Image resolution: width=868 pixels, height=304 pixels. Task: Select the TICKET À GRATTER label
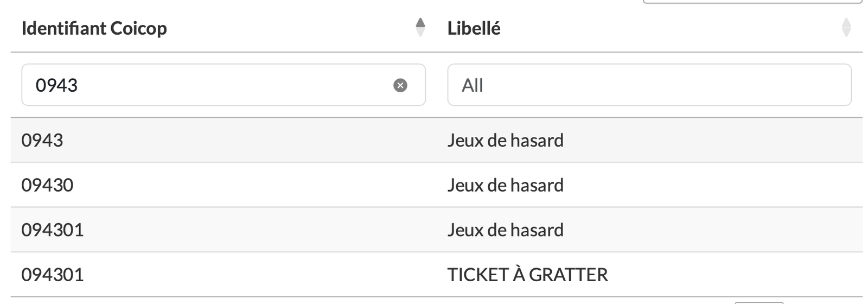[527, 275]
